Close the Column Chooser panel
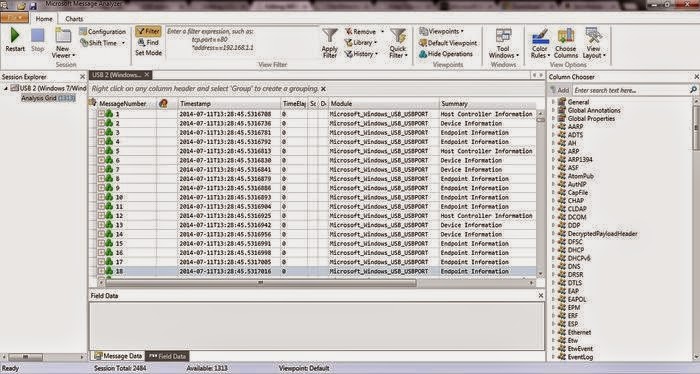The image size is (700, 374). click(696, 77)
